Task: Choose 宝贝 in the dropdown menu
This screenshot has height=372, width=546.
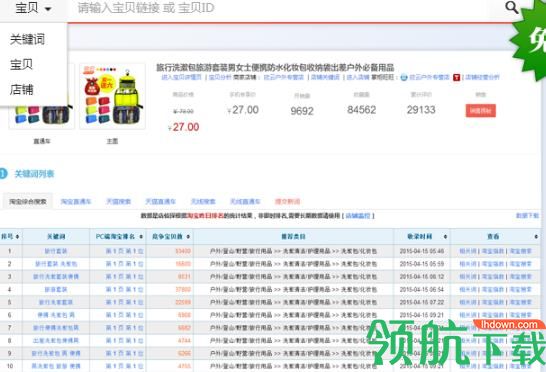Action: pos(21,64)
